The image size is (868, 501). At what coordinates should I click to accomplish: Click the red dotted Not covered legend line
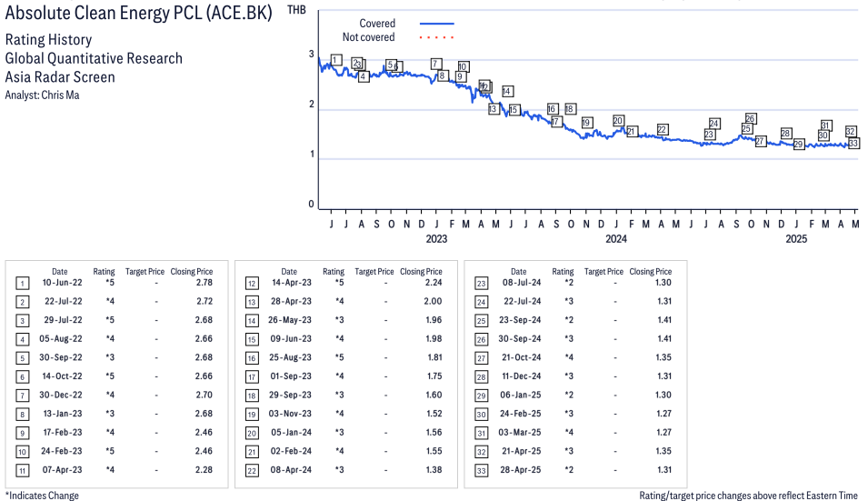click(437, 37)
